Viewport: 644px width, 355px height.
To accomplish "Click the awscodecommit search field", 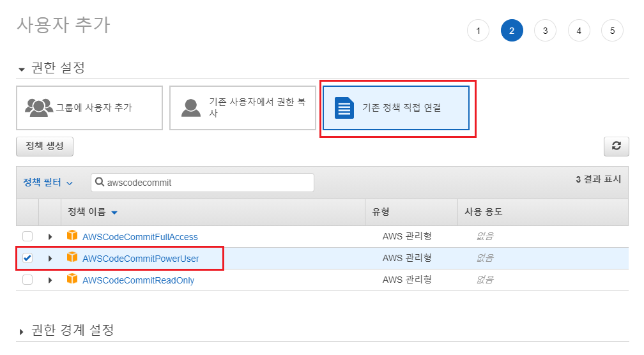I will 203,183.
